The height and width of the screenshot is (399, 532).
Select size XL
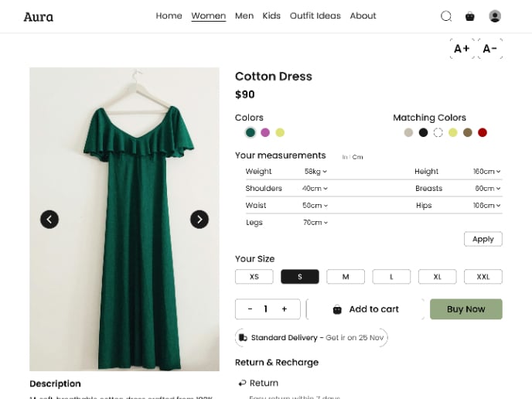[438, 277]
